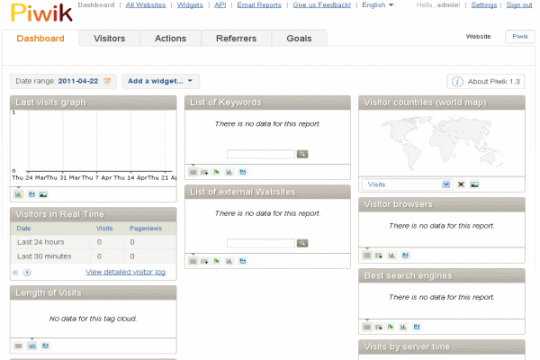
Task: Open the Visits metric dropdown on world map
Action: coord(407,184)
